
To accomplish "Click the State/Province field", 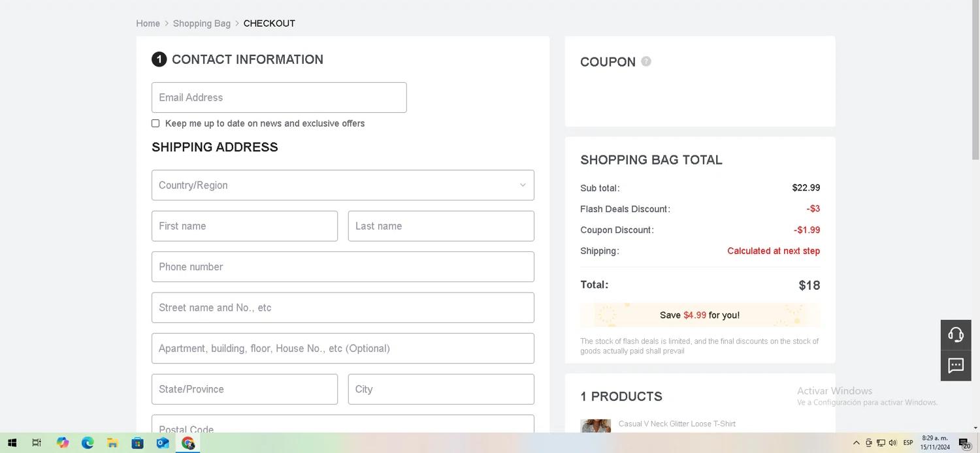I will [x=244, y=389].
